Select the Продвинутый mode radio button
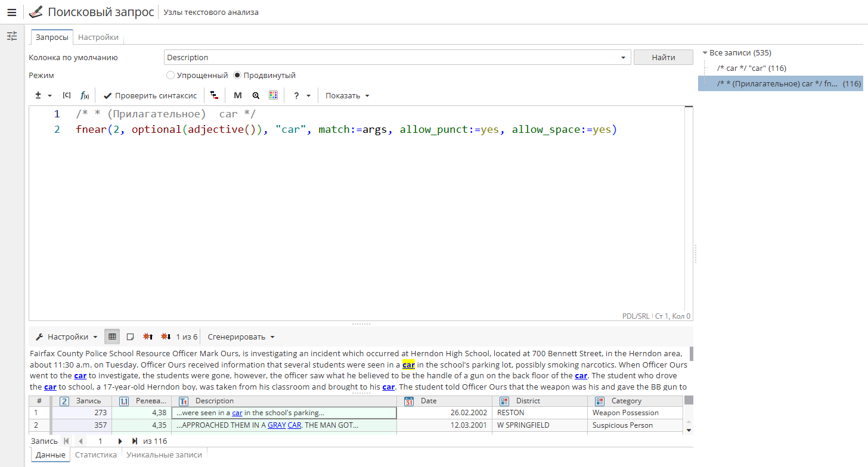Image resolution: width=868 pixels, height=467 pixels. pyautogui.click(x=237, y=76)
